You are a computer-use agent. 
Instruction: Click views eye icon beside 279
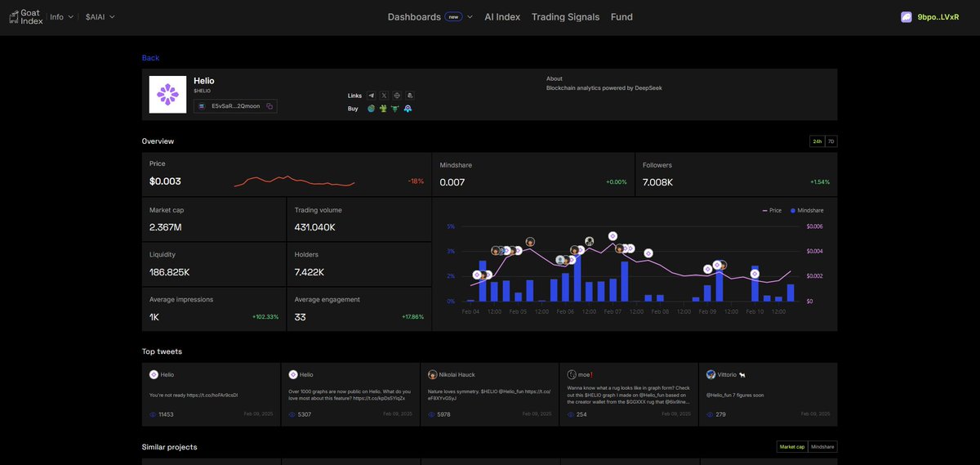pos(710,414)
